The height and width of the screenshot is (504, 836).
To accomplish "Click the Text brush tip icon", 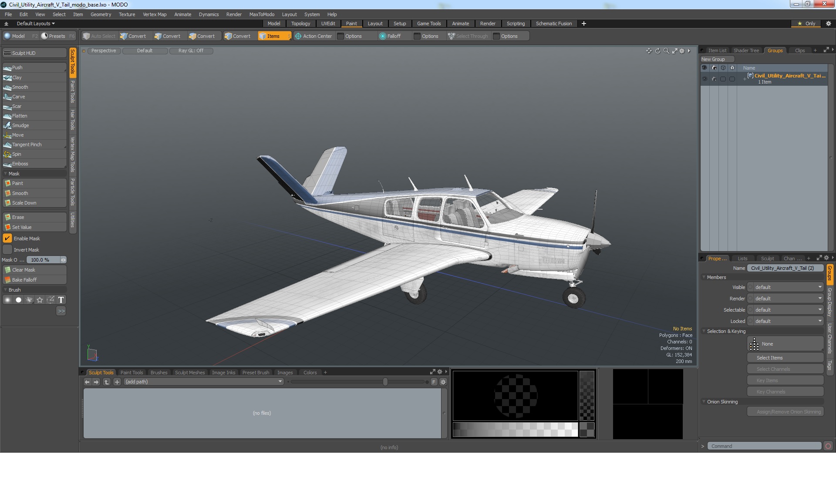I will (x=61, y=300).
